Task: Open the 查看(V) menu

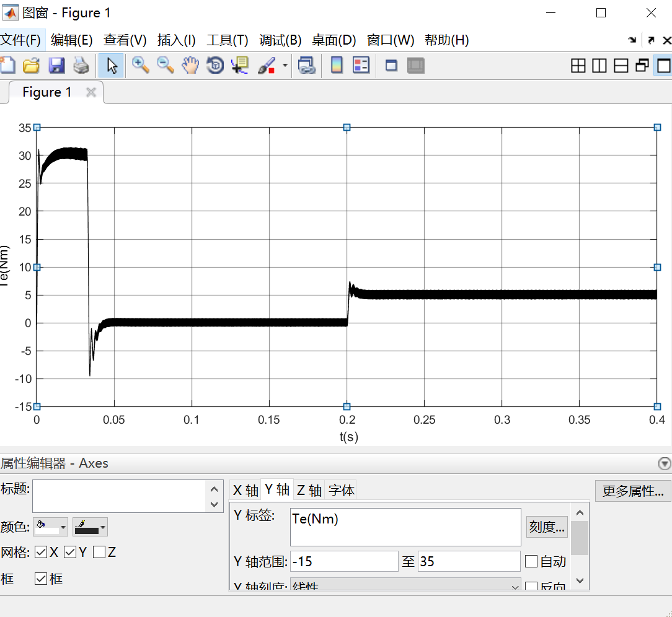Action: click(x=125, y=40)
